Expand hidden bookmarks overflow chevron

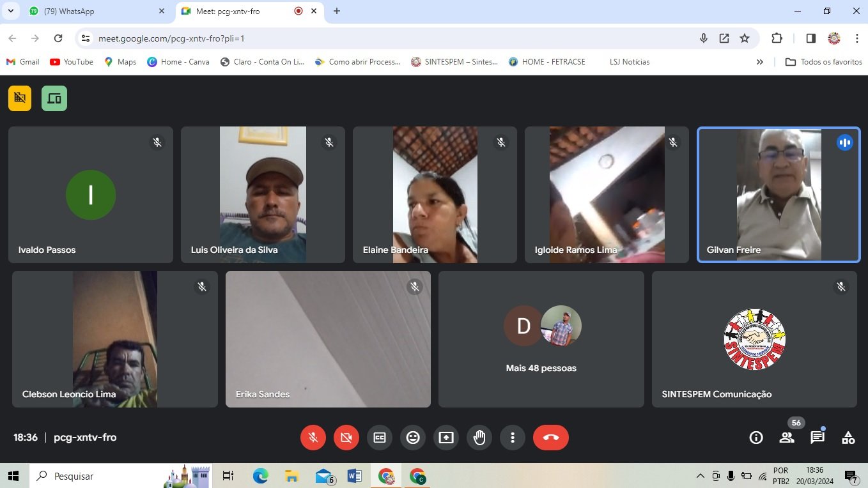759,62
